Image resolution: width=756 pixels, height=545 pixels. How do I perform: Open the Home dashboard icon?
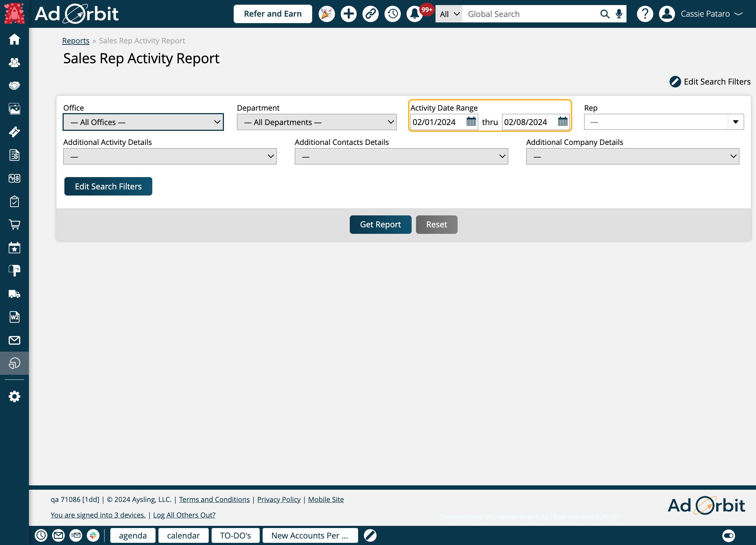[14, 40]
